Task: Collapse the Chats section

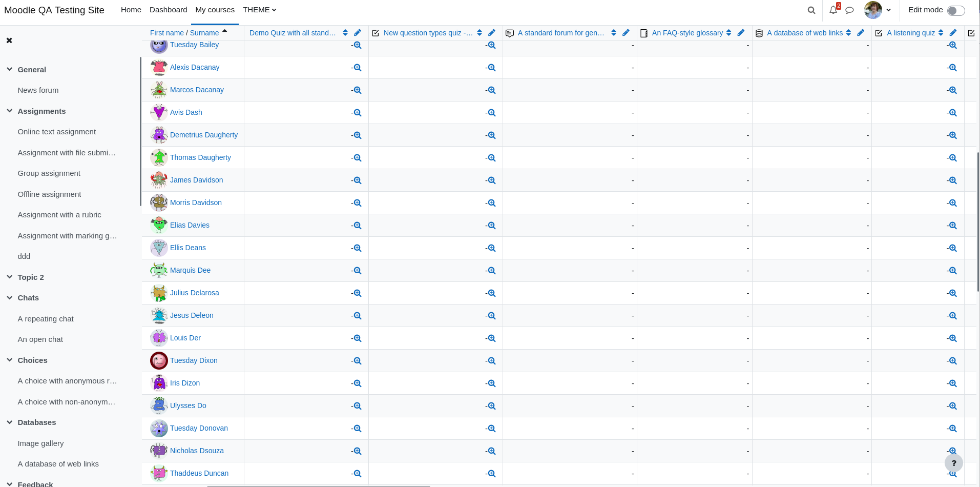Action: click(x=9, y=297)
